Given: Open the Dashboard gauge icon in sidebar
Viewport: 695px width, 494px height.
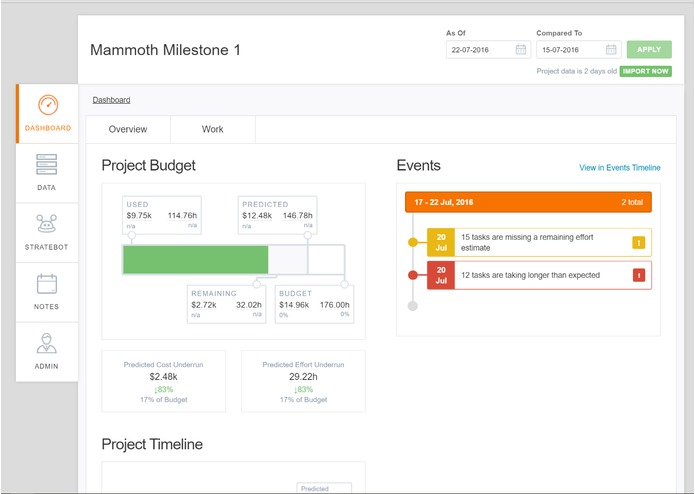Looking at the screenshot, I should (48, 105).
